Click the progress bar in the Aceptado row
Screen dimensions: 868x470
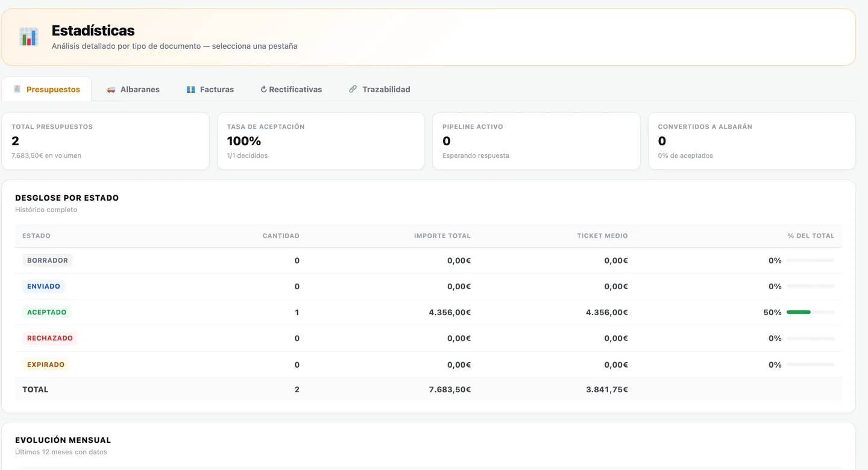(x=811, y=312)
